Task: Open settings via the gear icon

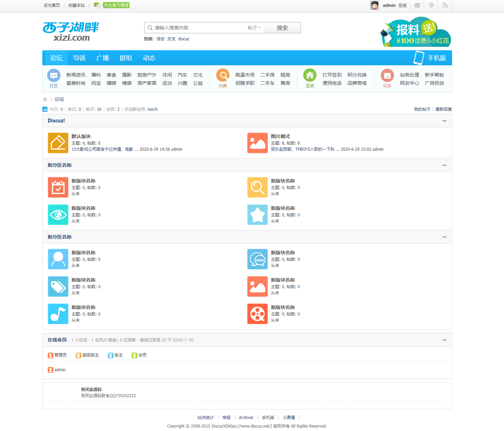Action: tap(431, 5)
